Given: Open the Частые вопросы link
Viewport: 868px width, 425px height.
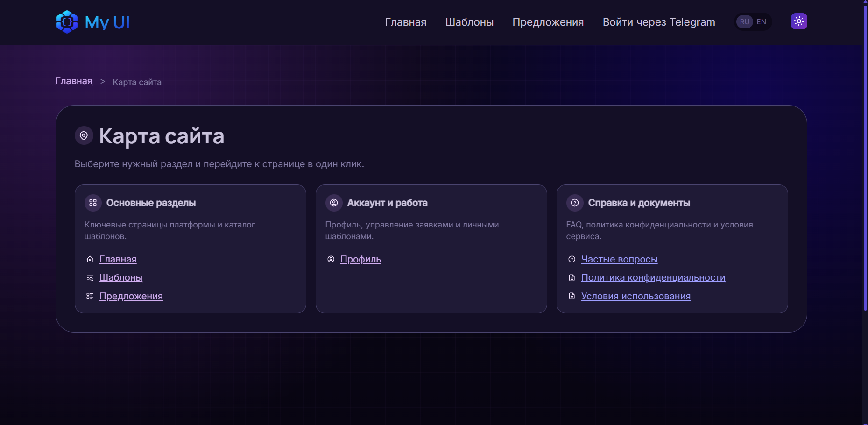Looking at the screenshot, I should pyautogui.click(x=619, y=259).
